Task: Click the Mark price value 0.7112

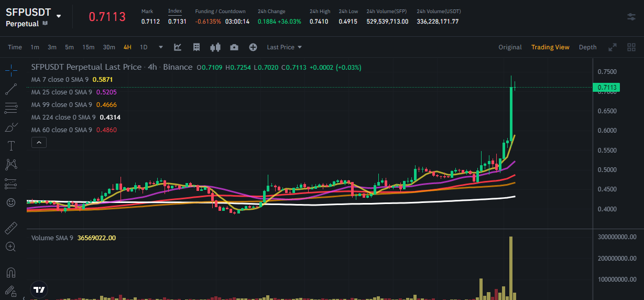Action: tap(150, 22)
